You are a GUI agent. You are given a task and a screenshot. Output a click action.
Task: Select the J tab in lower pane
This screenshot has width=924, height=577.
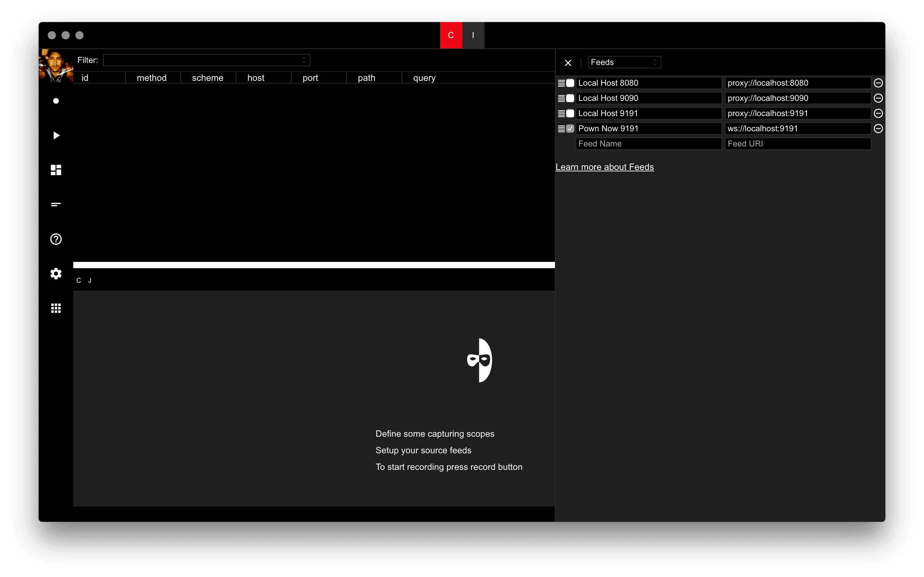click(x=90, y=281)
